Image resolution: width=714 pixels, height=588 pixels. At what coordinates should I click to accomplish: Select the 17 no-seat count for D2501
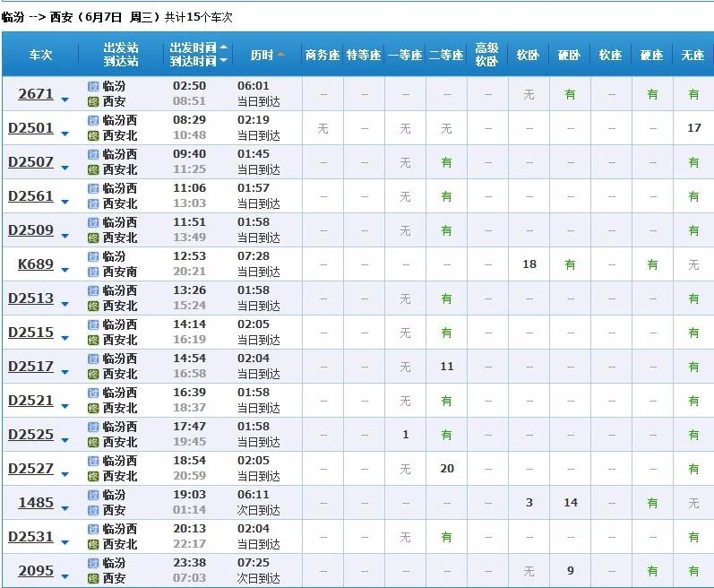pos(694,128)
